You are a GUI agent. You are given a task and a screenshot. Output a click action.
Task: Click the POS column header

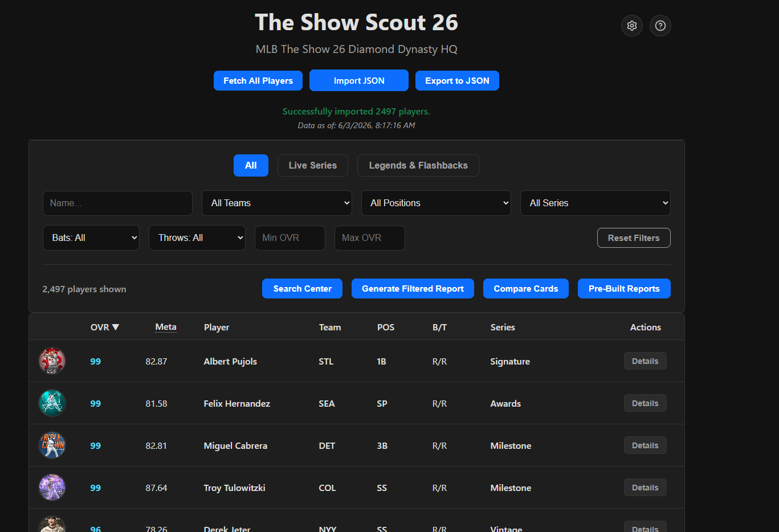[x=386, y=328]
